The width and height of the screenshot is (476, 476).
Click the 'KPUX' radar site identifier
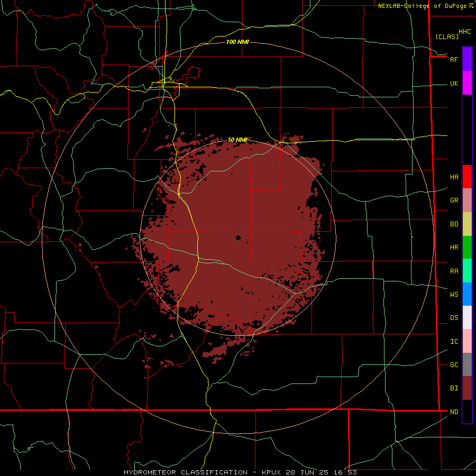coord(271,472)
